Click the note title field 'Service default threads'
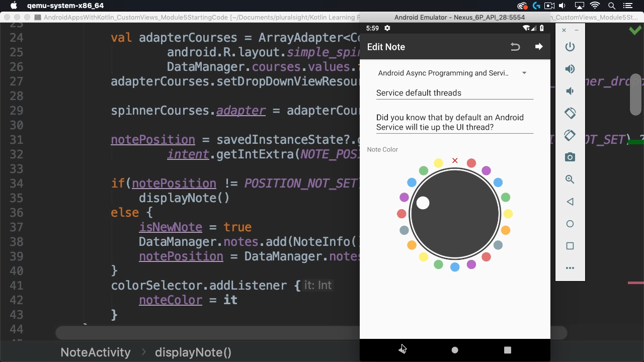 [x=455, y=93]
